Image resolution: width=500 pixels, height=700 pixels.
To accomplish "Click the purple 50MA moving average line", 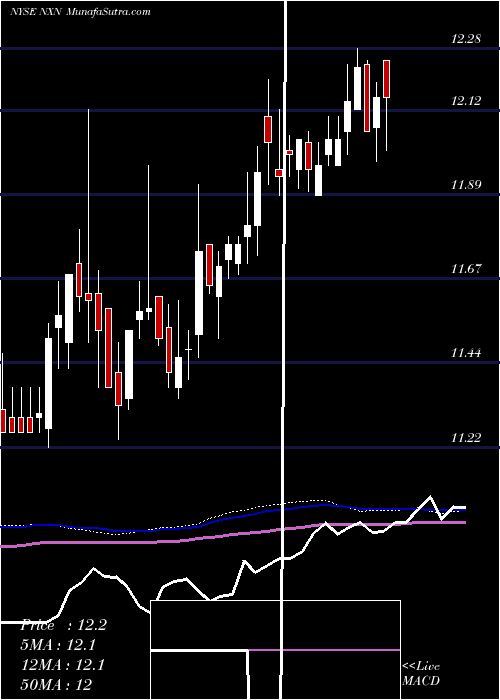I will pyautogui.click(x=232, y=535).
